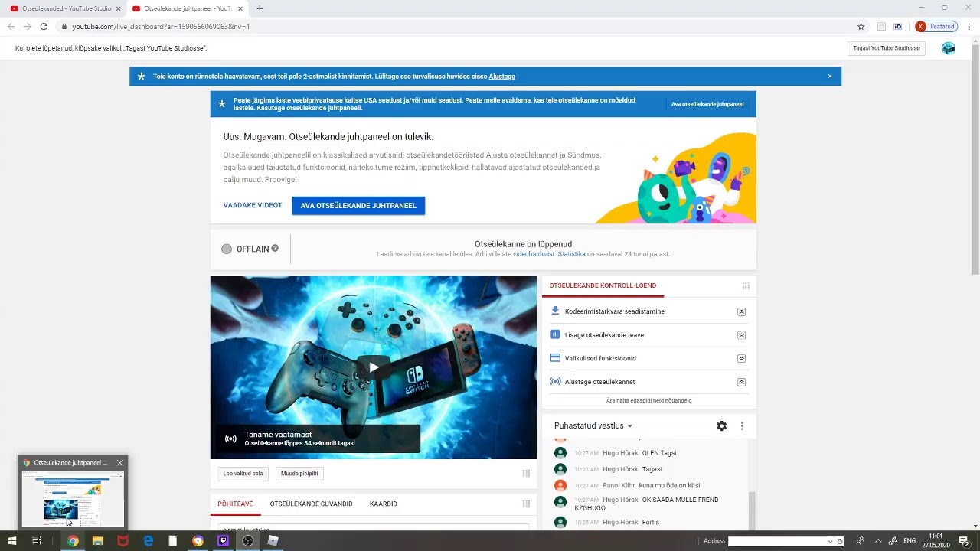Close the Otseülekanded - YouTube Studio tab
This screenshot has width=980, height=551.
pyautogui.click(x=118, y=8)
